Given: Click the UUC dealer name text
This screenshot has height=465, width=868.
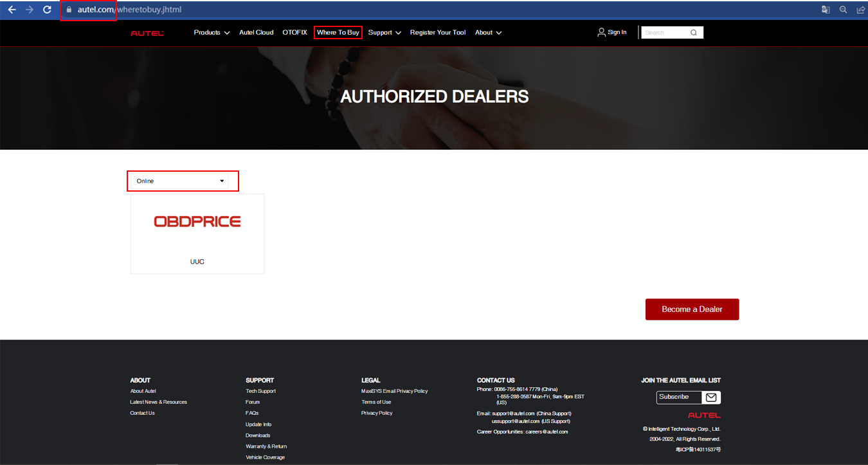Looking at the screenshot, I should click(x=197, y=262).
